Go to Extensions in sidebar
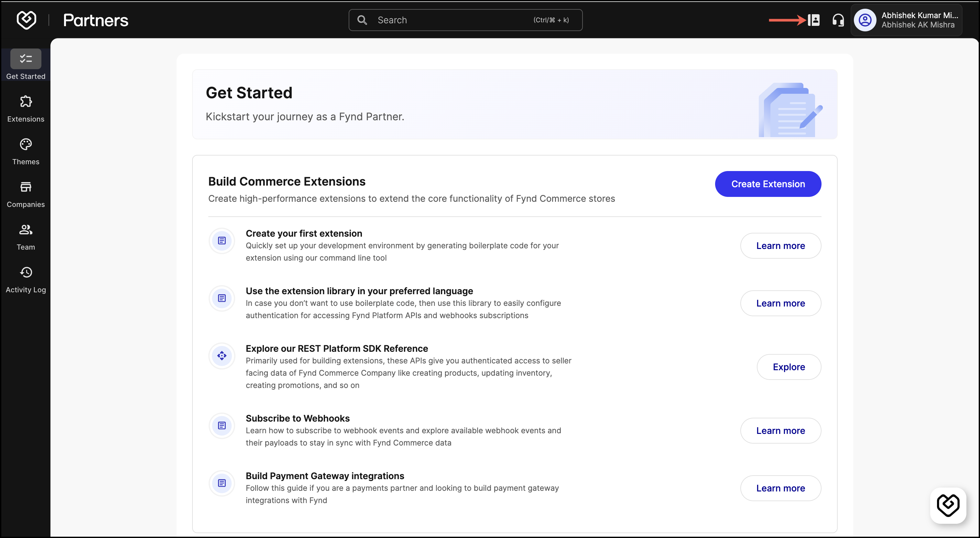This screenshot has height=538, width=980. click(x=26, y=109)
